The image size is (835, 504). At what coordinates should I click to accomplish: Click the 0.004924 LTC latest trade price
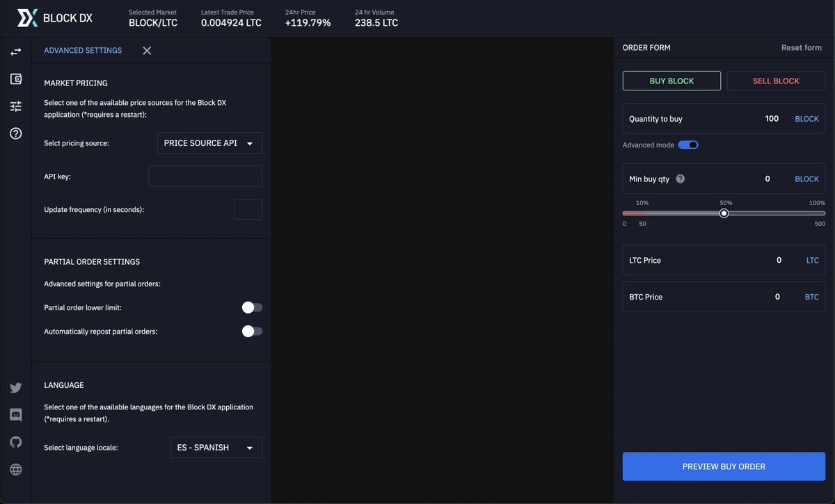coord(231,23)
